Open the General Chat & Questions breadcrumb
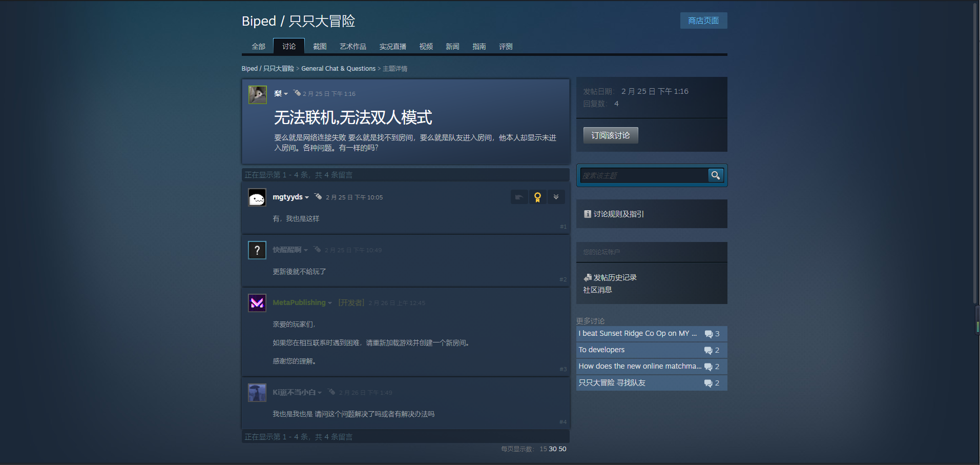980x465 pixels. [x=338, y=68]
